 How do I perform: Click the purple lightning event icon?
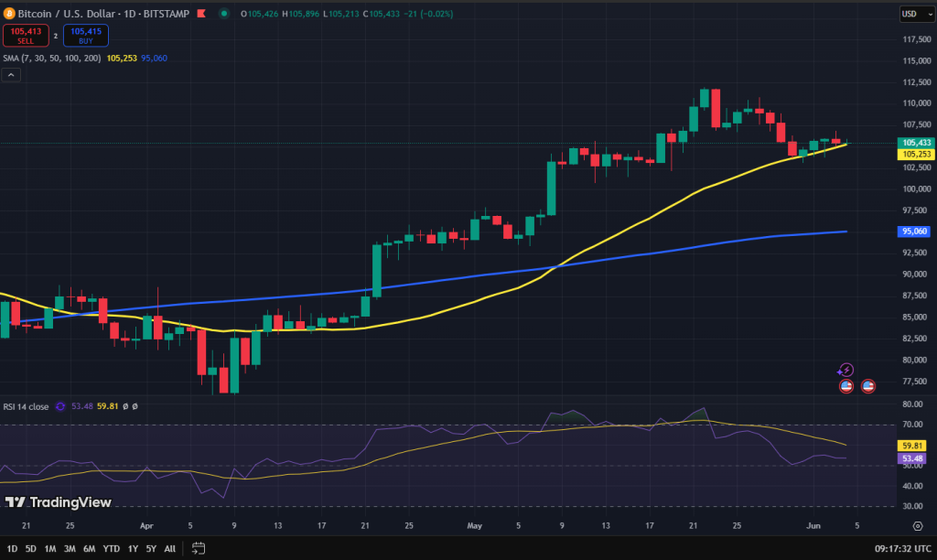[x=845, y=370]
